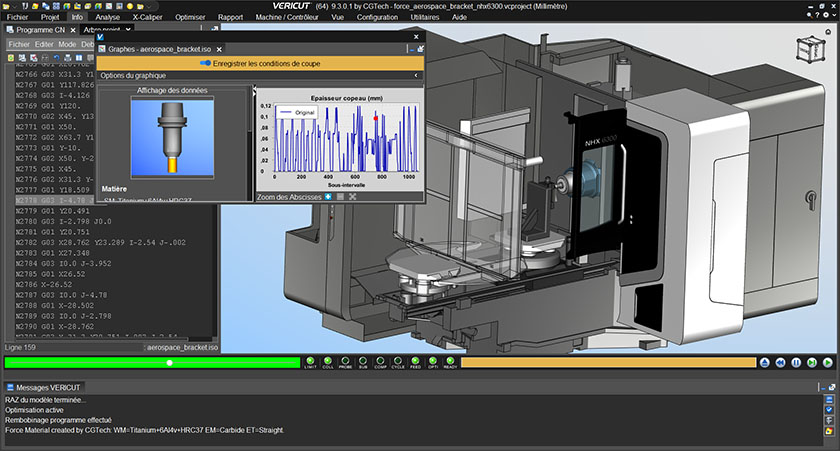Click the Pause simulation button

pos(797,362)
